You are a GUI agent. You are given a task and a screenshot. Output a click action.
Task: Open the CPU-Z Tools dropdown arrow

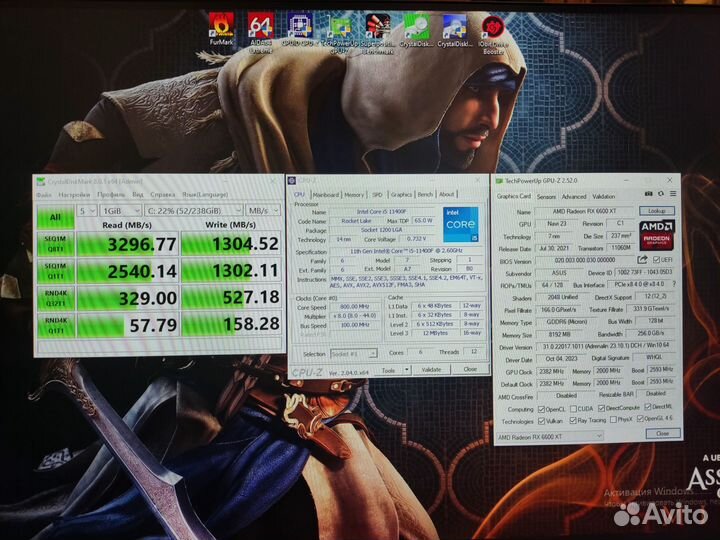tap(406, 370)
